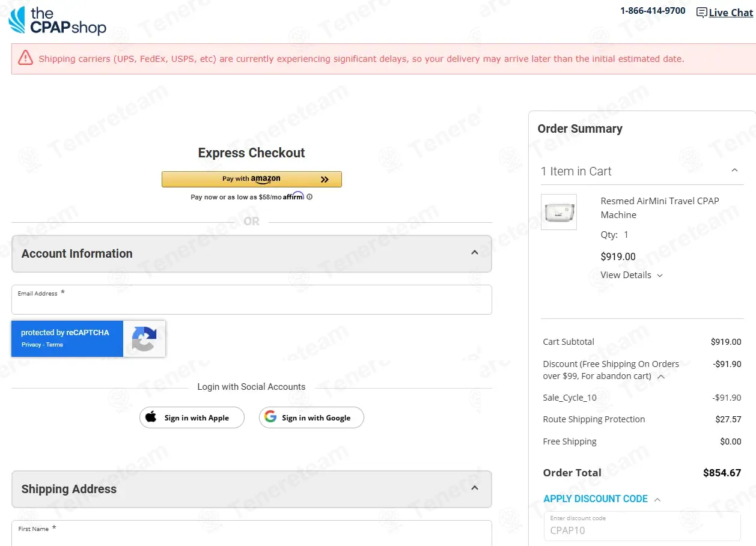Expand View Details for the product

632,275
